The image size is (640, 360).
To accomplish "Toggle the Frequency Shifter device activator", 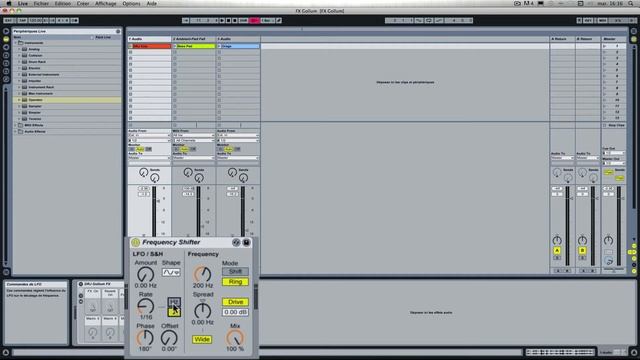I will coord(136,242).
